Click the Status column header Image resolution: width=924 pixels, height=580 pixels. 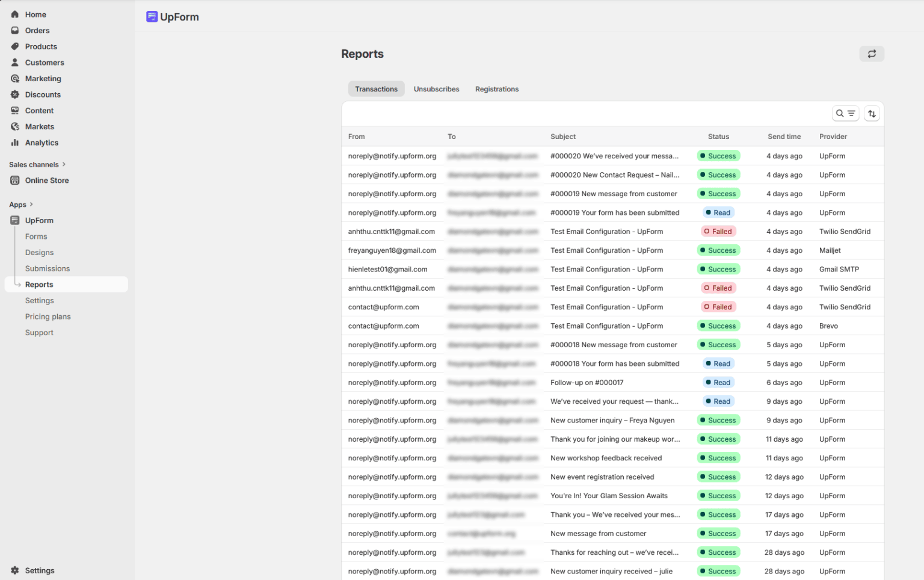pos(718,137)
